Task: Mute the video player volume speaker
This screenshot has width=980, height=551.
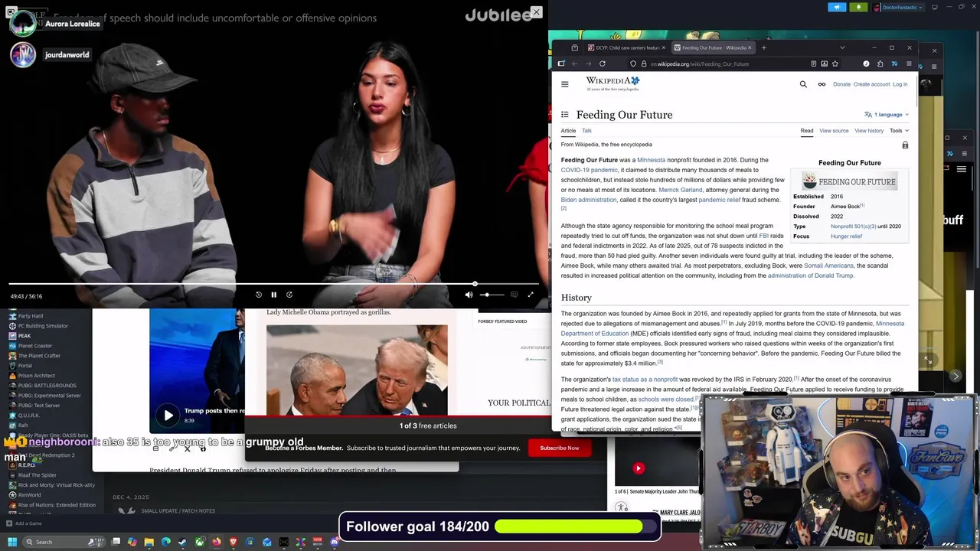Action: tap(469, 295)
